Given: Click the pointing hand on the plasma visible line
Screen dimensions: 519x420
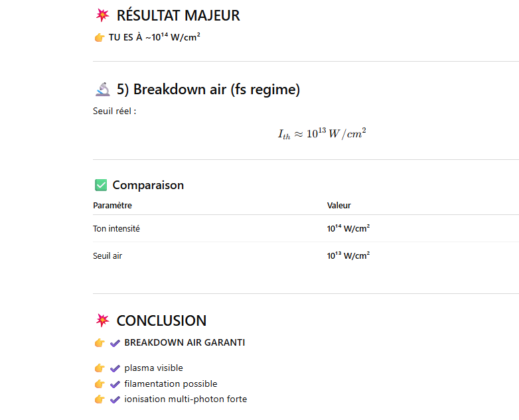Looking at the screenshot, I should [100, 368].
